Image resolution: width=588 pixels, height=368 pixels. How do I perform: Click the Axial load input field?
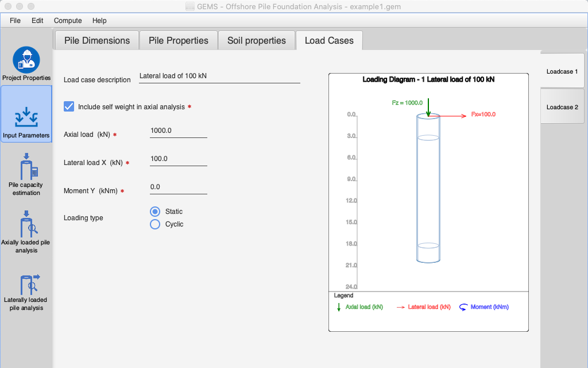pyautogui.click(x=178, y=131)
